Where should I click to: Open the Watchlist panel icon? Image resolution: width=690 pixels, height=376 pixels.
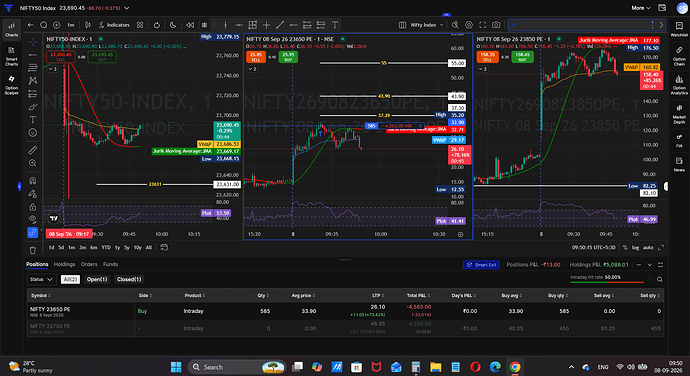pos(679,29)
